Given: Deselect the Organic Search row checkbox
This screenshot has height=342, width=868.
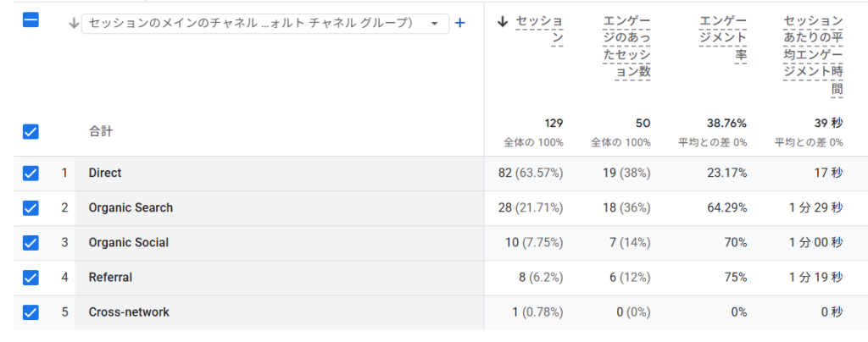Looking at the screenshot, I should (x=31, y=207).
